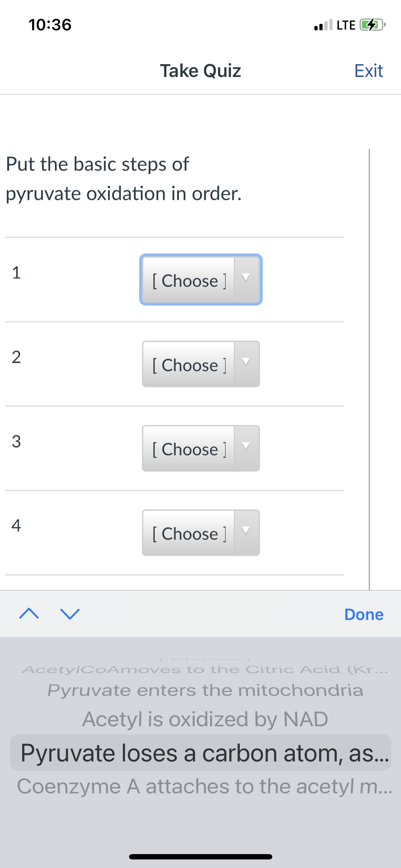Exit the quiz
401x868 pixels.
[x=369, y=71]
